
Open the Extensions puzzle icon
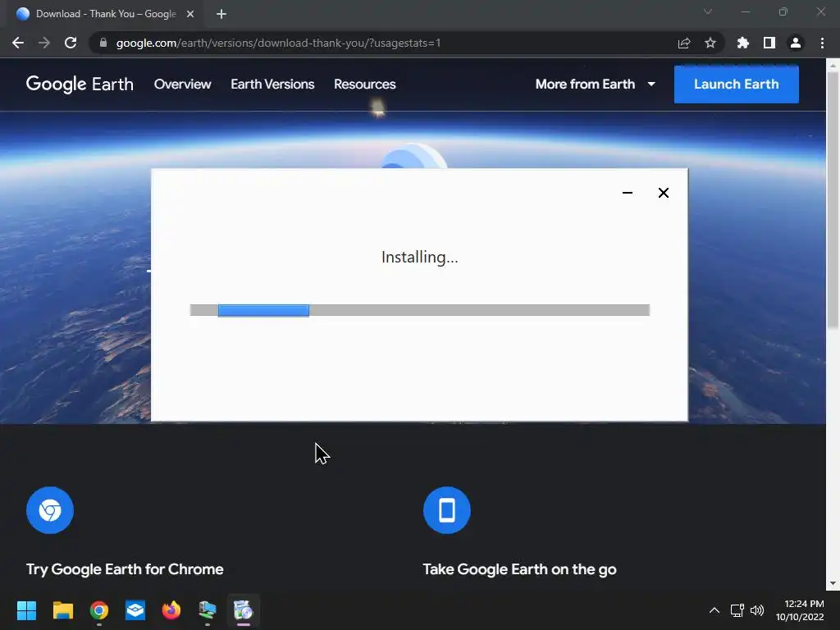pos(743,43)
